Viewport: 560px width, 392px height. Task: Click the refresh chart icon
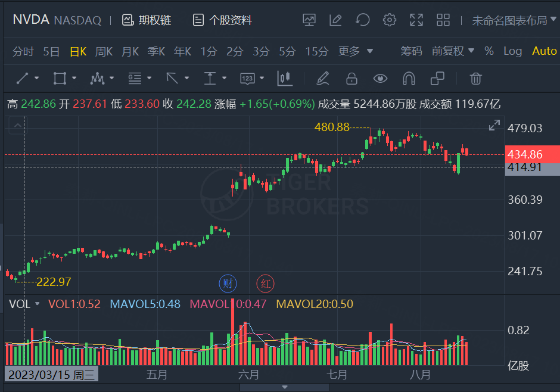click(362, 20)
